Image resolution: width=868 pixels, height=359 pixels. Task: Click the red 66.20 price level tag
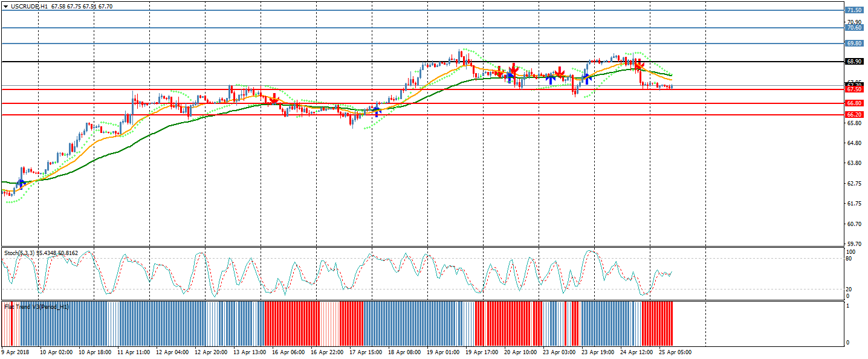pyautogui.click(x=853, y=114)
